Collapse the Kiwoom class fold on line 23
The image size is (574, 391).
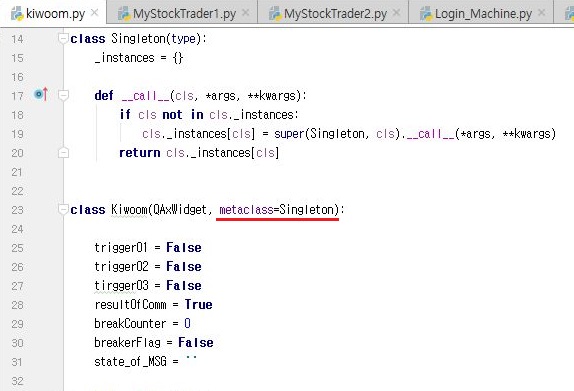[x=63, y=209]
